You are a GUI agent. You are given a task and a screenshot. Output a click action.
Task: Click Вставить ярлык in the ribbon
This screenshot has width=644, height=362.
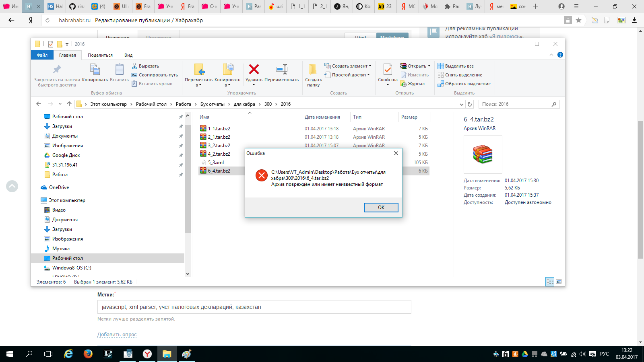point(152,84)
